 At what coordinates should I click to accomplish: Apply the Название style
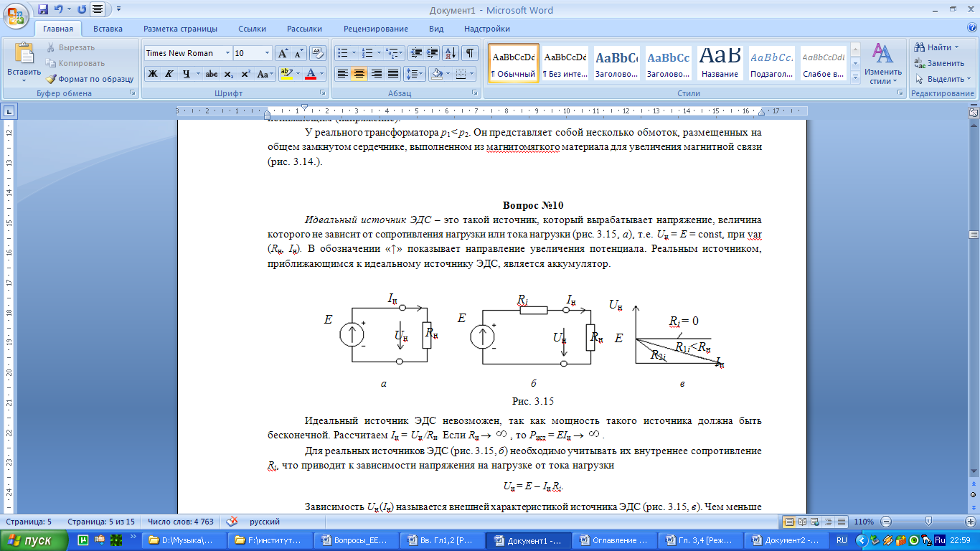720,63
